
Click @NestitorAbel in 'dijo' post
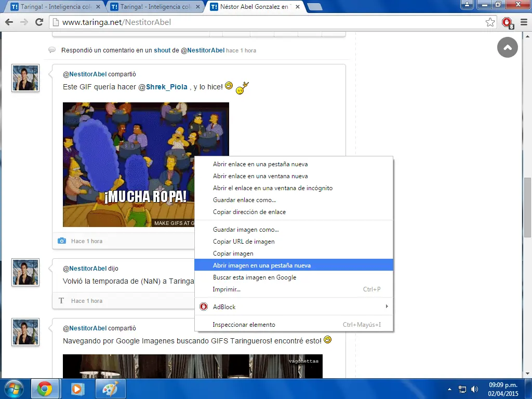[x=85, y=269]
